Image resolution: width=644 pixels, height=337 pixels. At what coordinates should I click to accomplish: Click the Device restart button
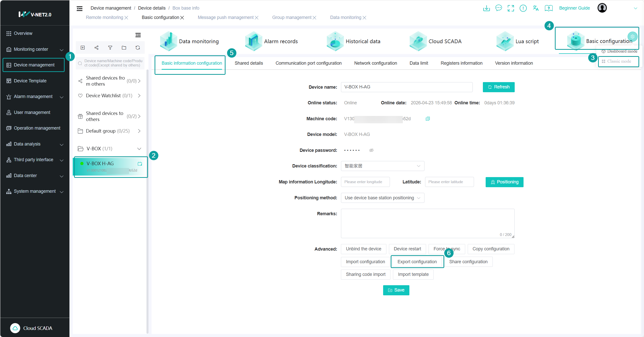pyautogui.click(x=407, y=249)
